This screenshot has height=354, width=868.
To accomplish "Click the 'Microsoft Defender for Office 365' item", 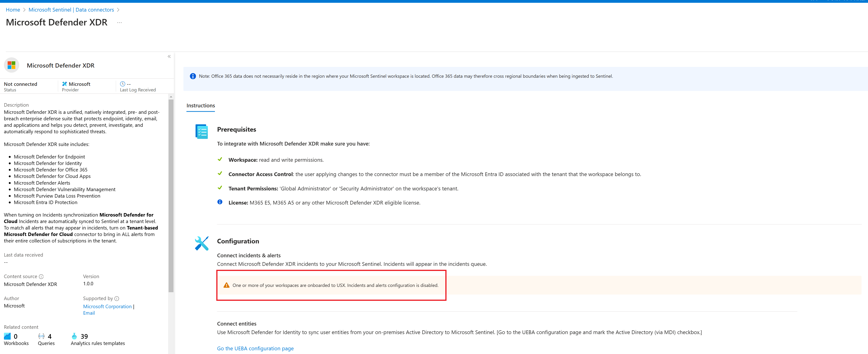I will click(50, 170).
